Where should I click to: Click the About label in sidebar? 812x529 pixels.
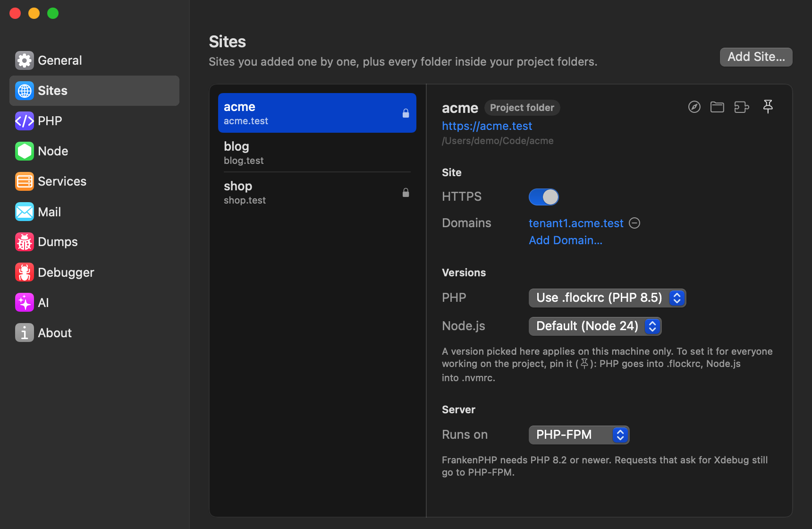tap(55, 333)
